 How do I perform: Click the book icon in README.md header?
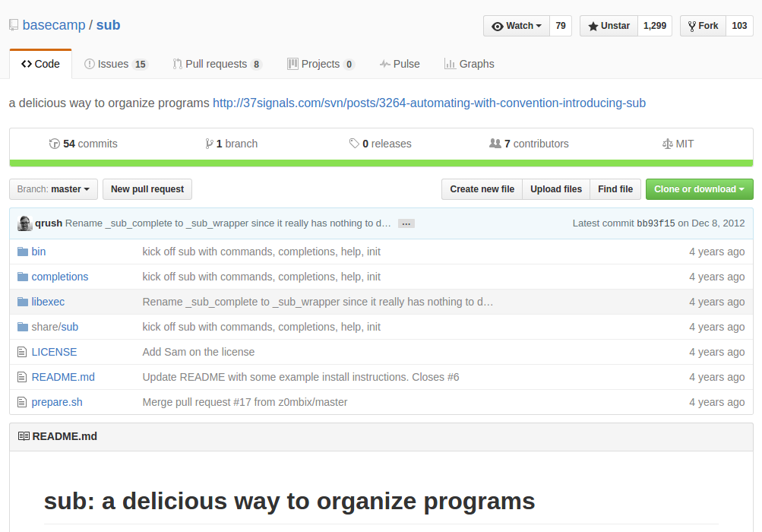point(24,436)
